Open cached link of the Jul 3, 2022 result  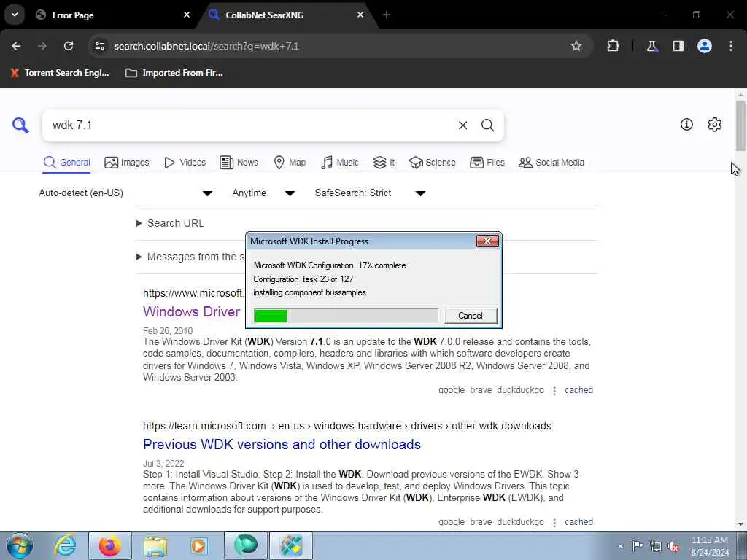pyautogui.click(x=578, y=522)
